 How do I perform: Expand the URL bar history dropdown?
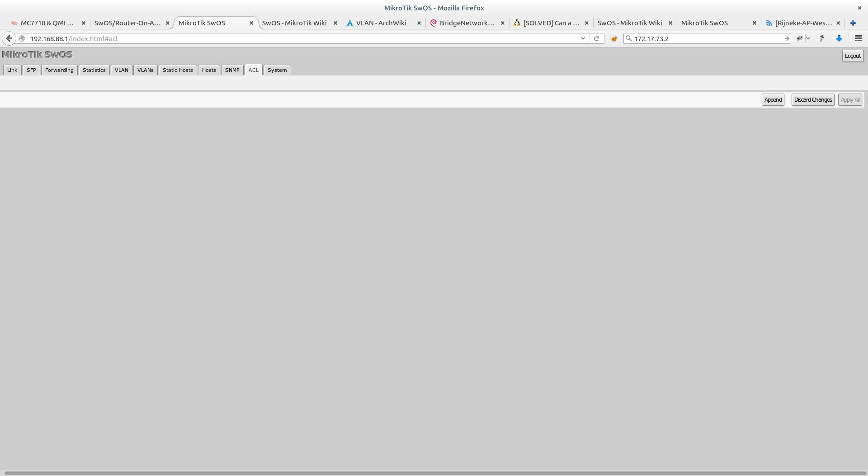pyautogui.click(x=583, y=38)
